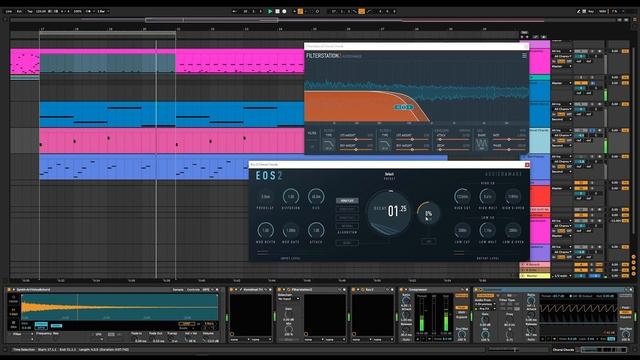Image resolution: width=640 pixels, height=360 pixels.
Task: Select the yellow Master track header
Action: (x=535, y=276)
